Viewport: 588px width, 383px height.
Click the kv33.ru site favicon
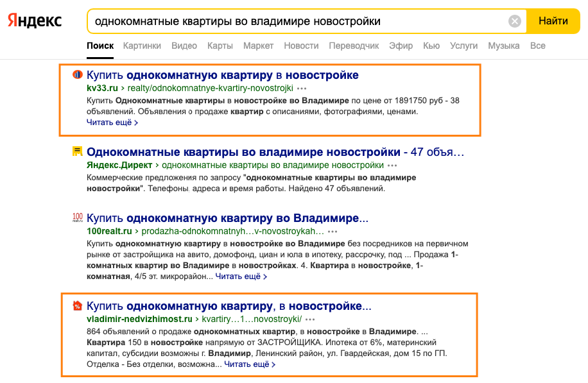tap(78, 73)
